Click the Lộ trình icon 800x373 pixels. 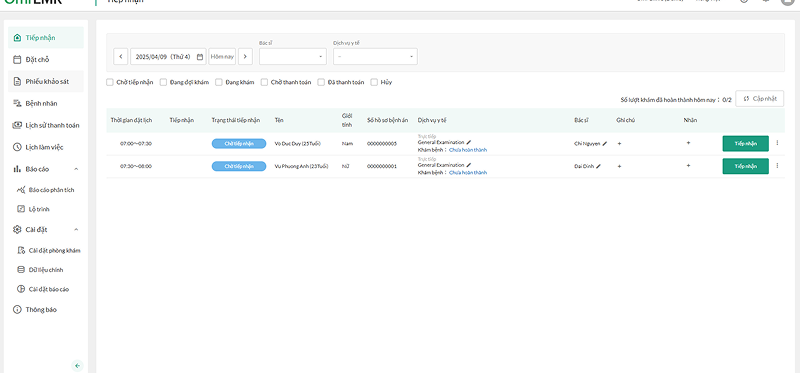(x=21, y=209)
